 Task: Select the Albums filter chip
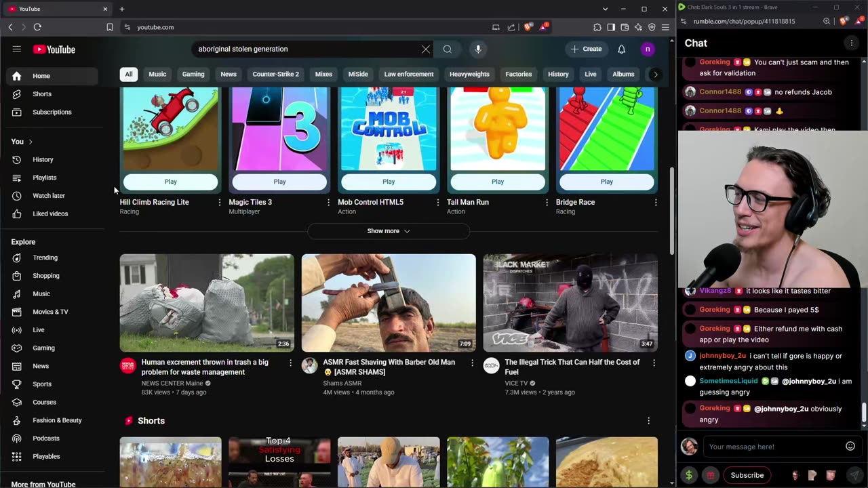tap(623, 75)
